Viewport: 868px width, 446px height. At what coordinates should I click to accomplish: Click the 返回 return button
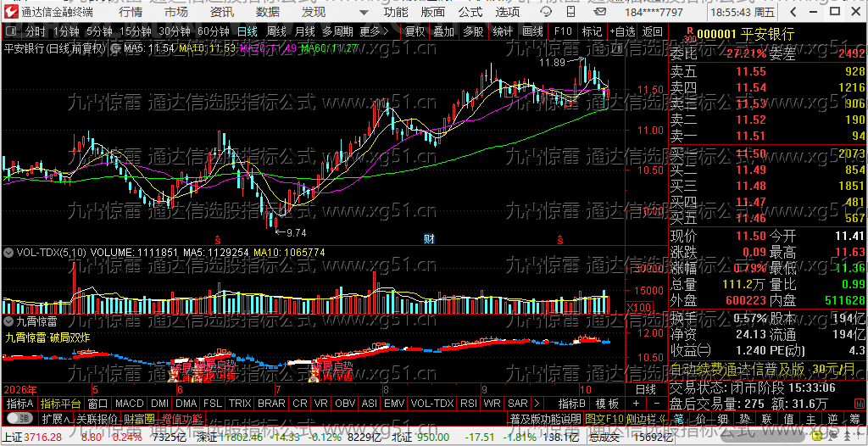tap(653, 31)
